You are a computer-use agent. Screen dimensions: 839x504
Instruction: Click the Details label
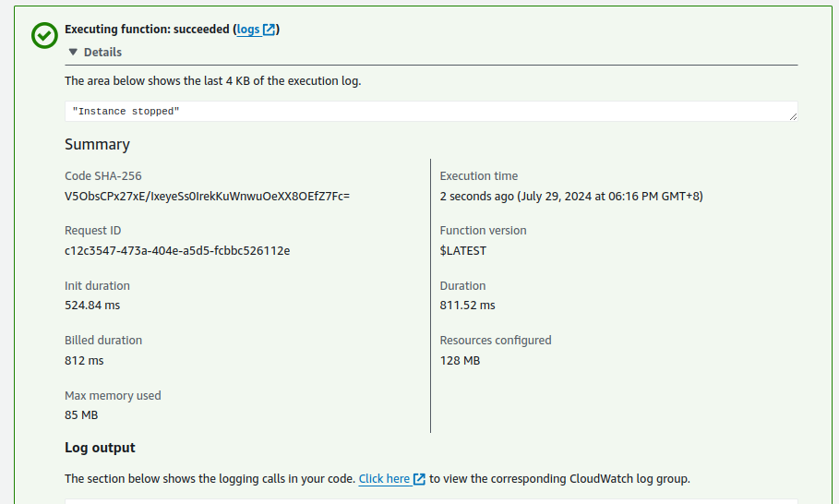pyautogui.click(x=102, y=53)
